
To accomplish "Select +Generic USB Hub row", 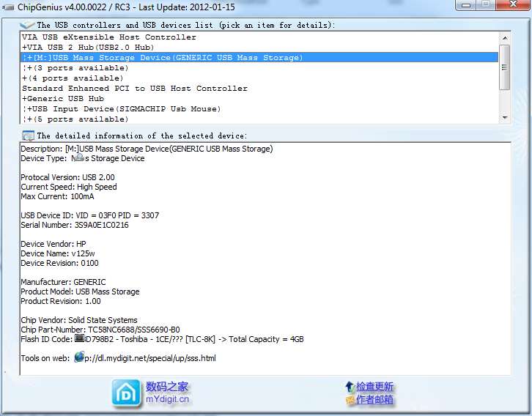I will point(259,99).
